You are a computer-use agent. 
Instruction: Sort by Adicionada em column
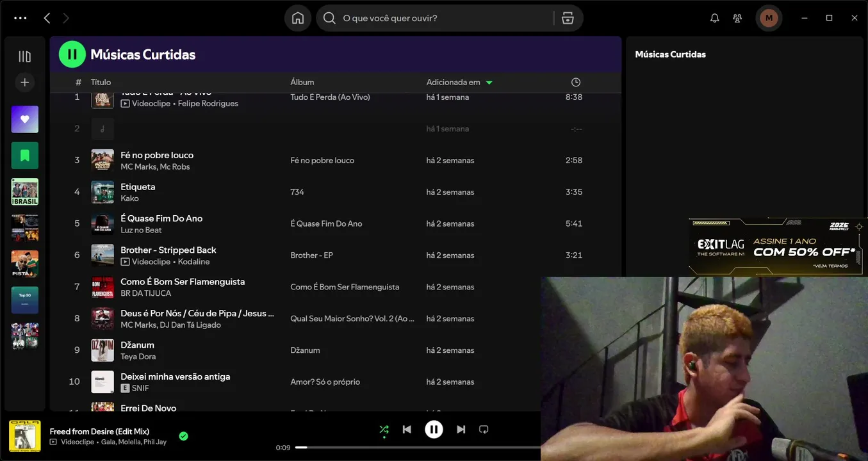pyautogui.click(x=459, y=82)
